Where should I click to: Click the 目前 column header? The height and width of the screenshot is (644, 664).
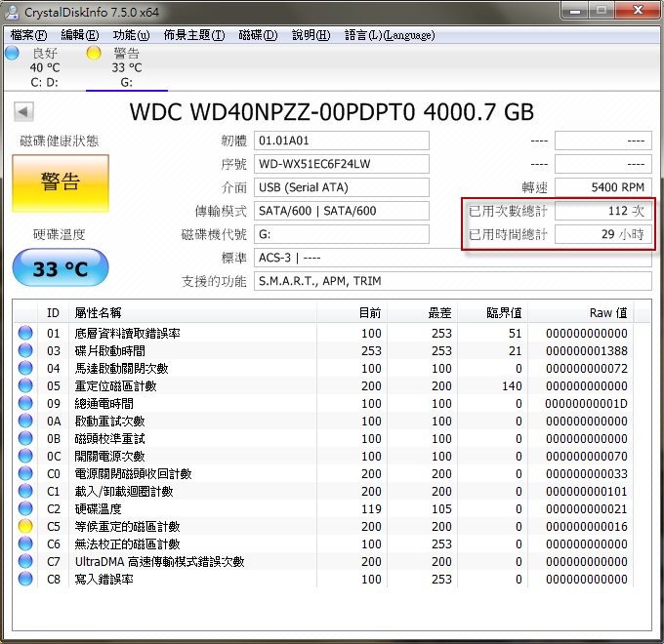(x=352, y=312)
